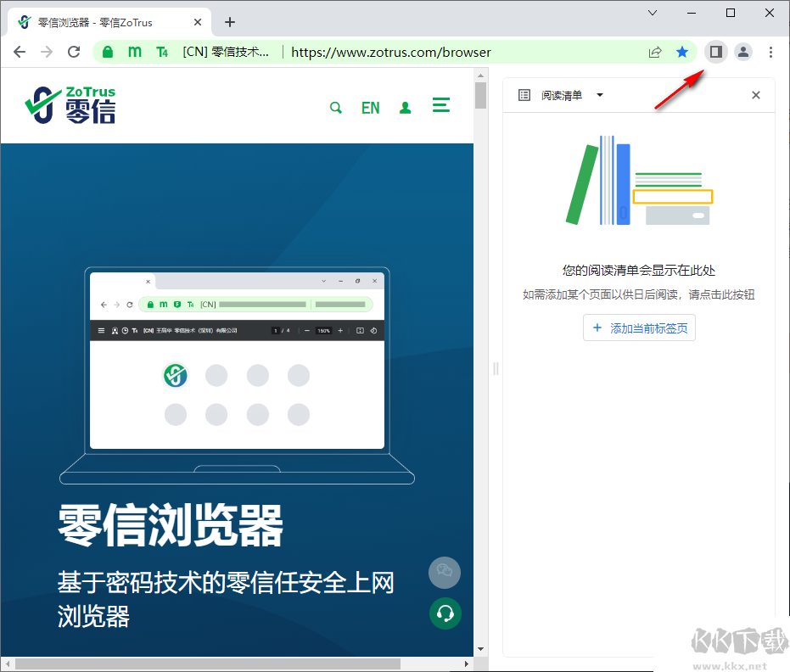Expand the website hamburger menu

[440, 105]
